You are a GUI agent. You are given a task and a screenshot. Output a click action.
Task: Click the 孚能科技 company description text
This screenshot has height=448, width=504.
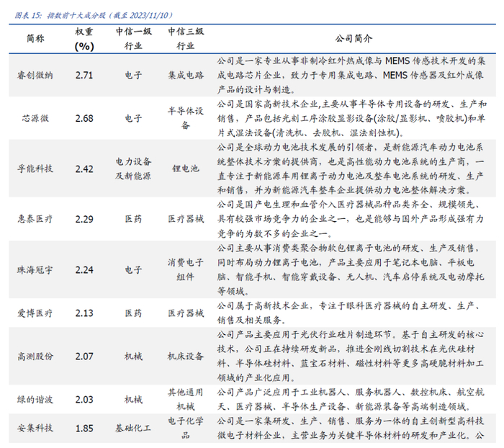pos(351,169)
